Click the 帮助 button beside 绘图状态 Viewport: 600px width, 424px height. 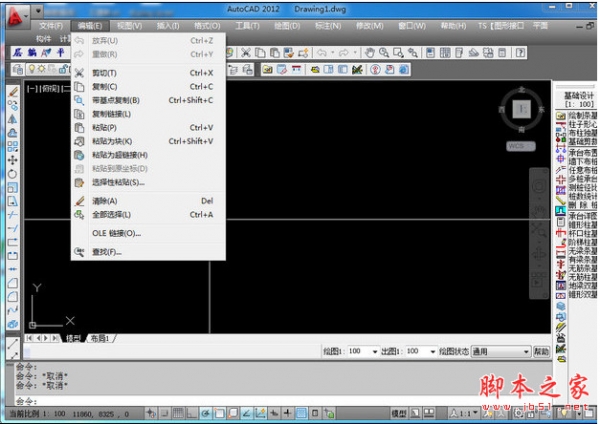pos(541,352)
